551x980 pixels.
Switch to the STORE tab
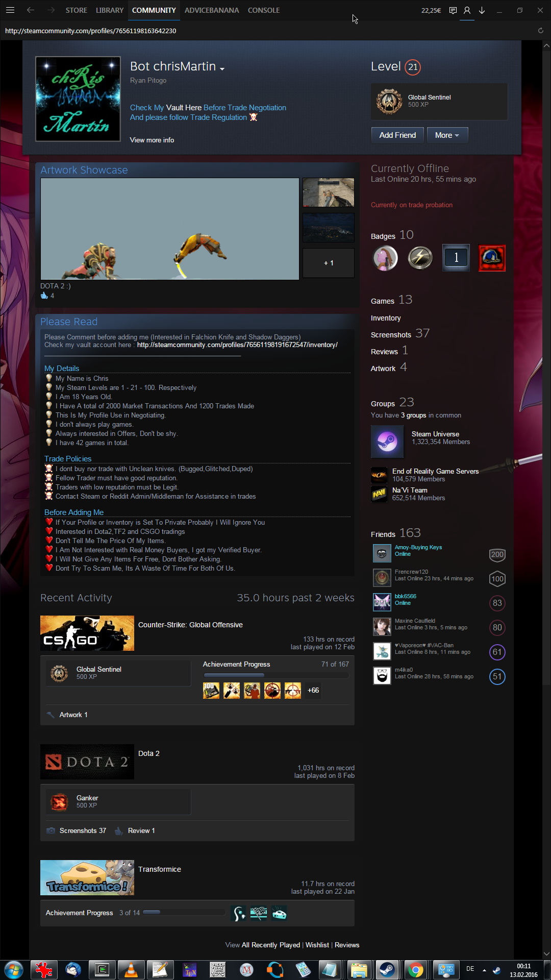(x=76, y=10)
